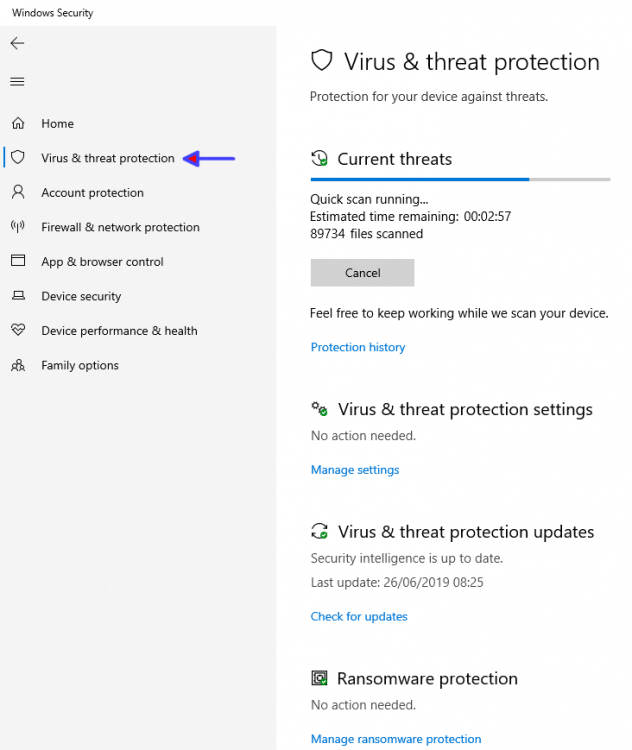Cancel the running quick scan
632x750 pixels.
(x=362, y=273)
